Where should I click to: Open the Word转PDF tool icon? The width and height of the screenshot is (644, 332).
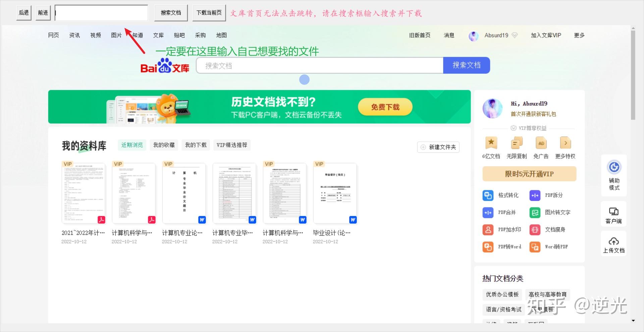535,247
